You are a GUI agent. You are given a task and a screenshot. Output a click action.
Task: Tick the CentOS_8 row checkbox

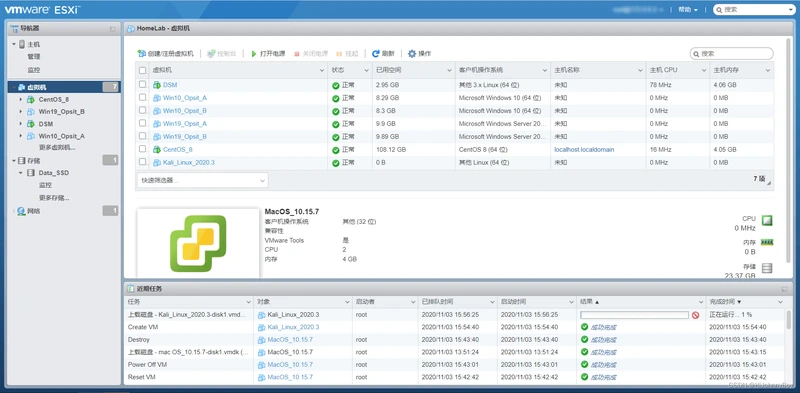click(x=142, y=149)
